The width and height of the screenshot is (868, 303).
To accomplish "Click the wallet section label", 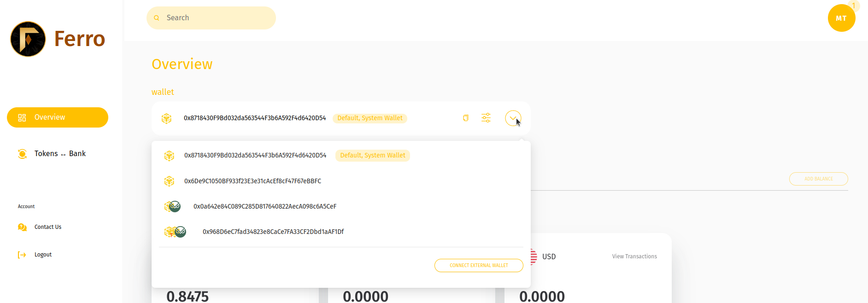I will (163, 92).
